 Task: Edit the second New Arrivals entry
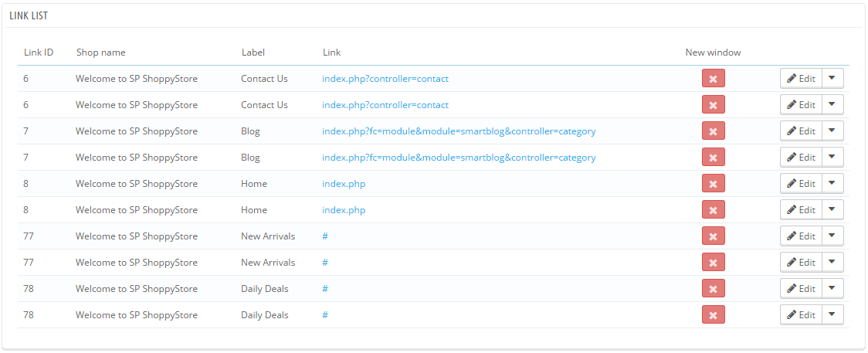point(801,263)
